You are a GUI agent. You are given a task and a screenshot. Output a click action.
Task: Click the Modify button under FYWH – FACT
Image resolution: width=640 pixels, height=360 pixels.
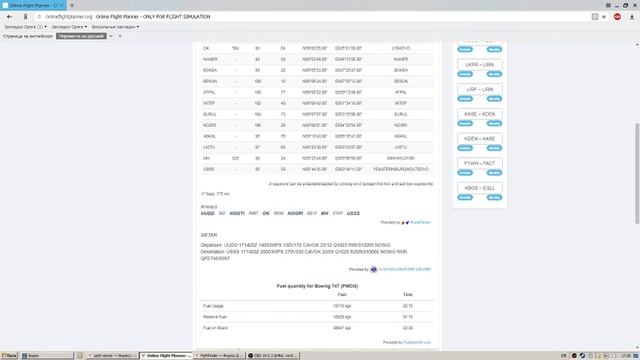point(494,173)
